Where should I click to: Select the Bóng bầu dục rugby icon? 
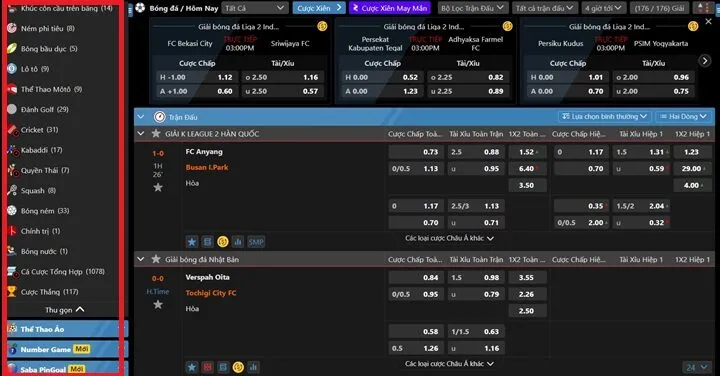click(12, 49)
